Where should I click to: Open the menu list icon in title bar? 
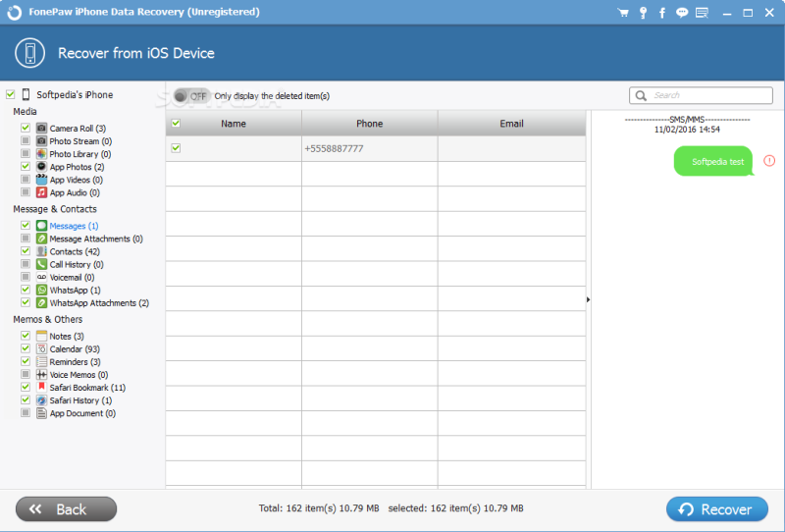[x=702, y=13]
